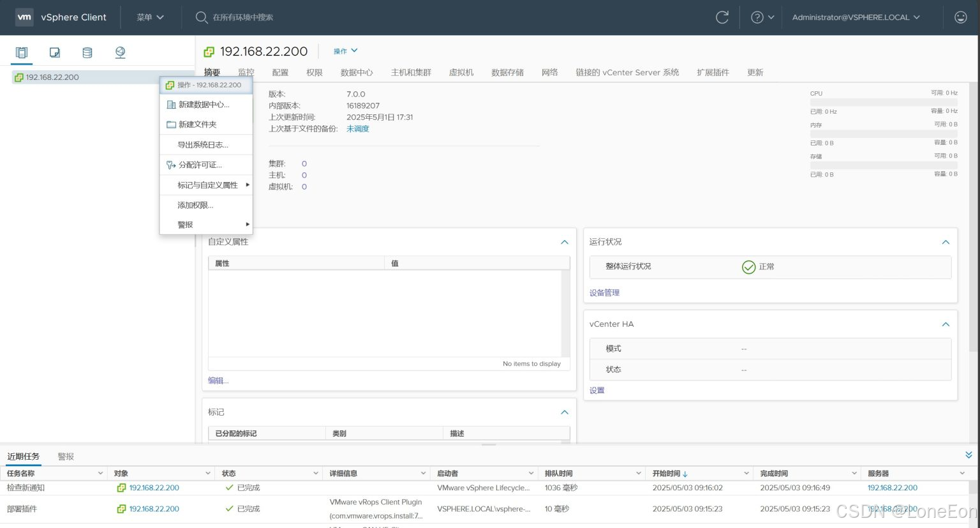Click vCenter icon in 部署插件 task row

point(121,509)
